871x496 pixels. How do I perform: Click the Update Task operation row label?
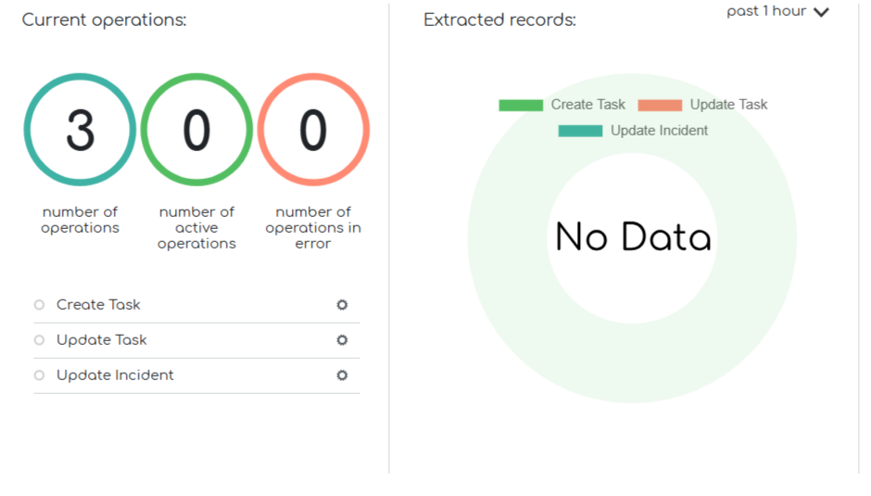tap(102, 340)
